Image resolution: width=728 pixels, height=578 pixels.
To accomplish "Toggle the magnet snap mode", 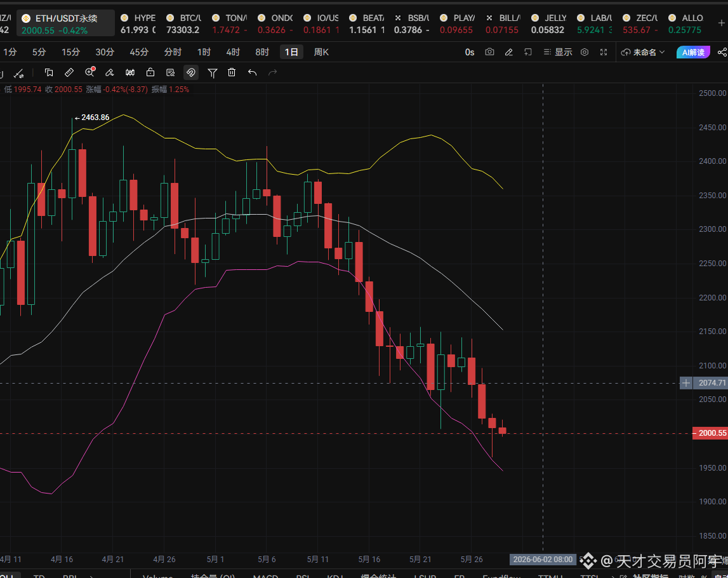I will [191, 72].
